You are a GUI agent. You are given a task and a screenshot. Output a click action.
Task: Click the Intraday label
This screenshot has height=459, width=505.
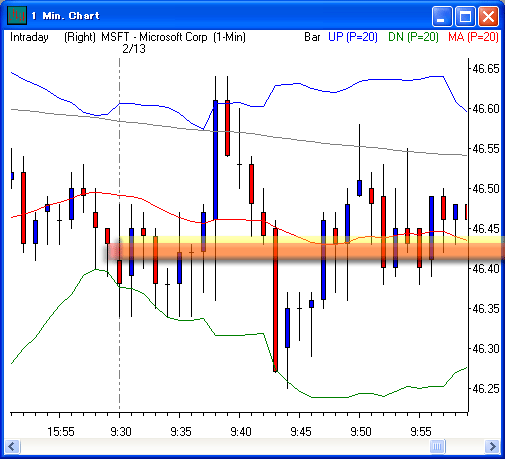tap(29, 37)
